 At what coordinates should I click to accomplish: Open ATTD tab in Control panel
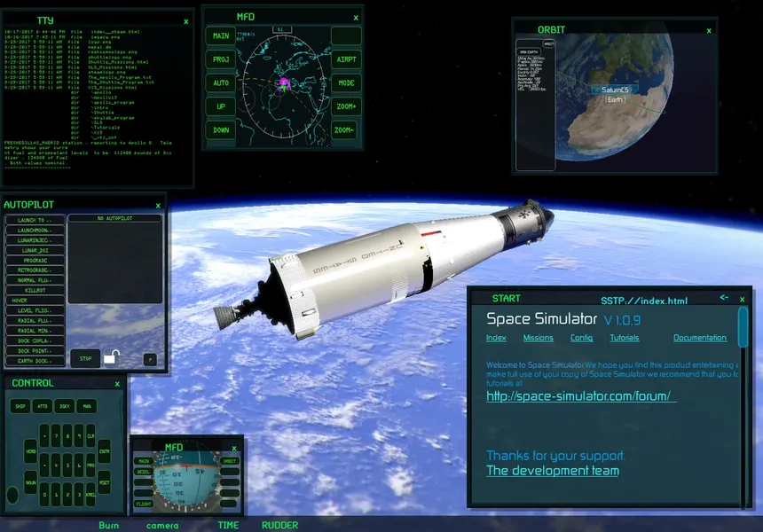[43, 406]
